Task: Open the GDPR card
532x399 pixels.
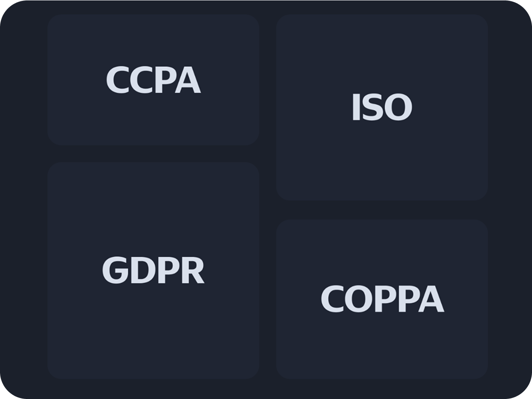Action: pos(153,270)
